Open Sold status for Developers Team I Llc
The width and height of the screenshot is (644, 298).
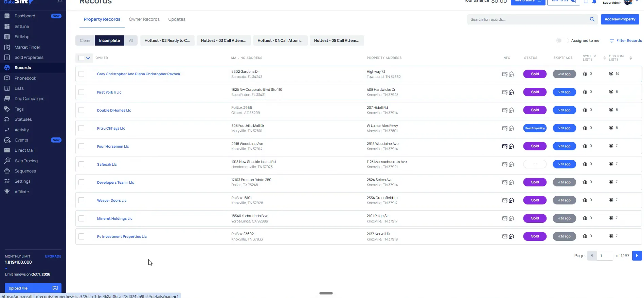click(x=535, y=182)
